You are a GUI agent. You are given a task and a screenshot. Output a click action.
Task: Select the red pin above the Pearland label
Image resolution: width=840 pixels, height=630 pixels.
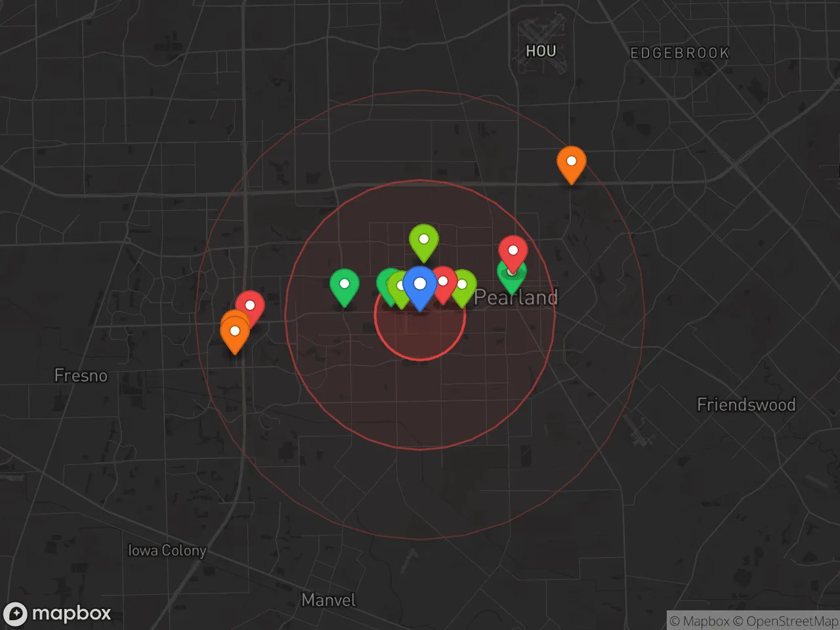point(513,251)
